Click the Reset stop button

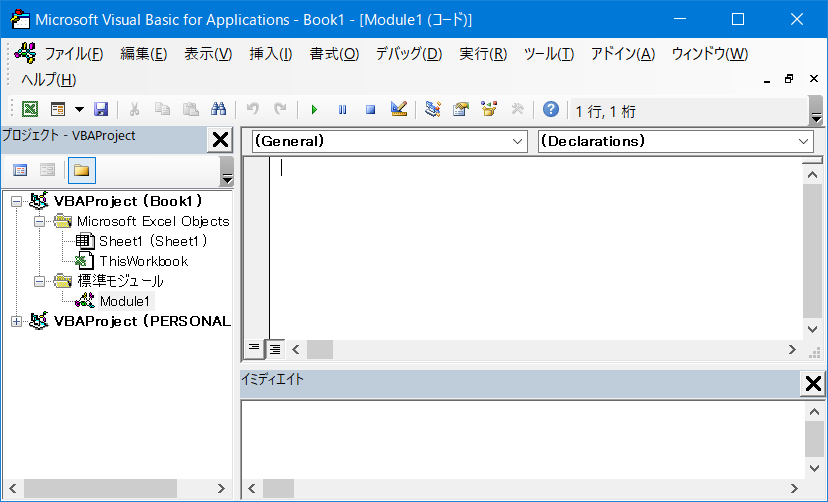370,109
